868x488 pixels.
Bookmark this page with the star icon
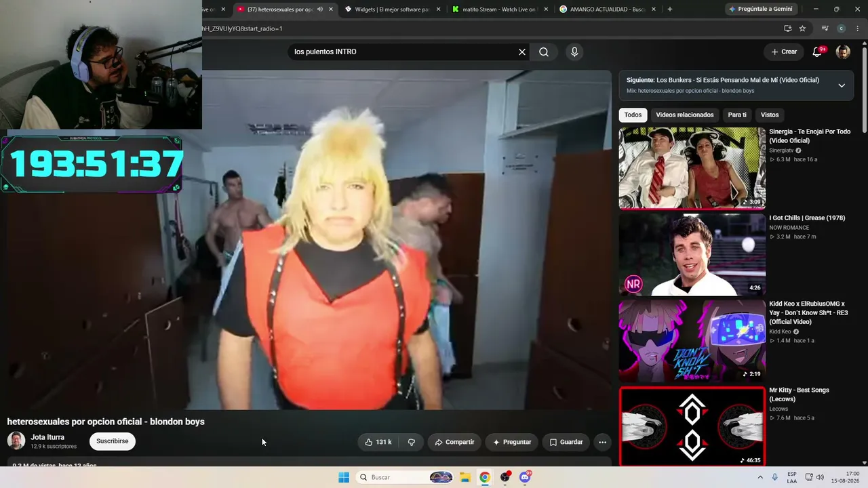[x=802, y=28]
